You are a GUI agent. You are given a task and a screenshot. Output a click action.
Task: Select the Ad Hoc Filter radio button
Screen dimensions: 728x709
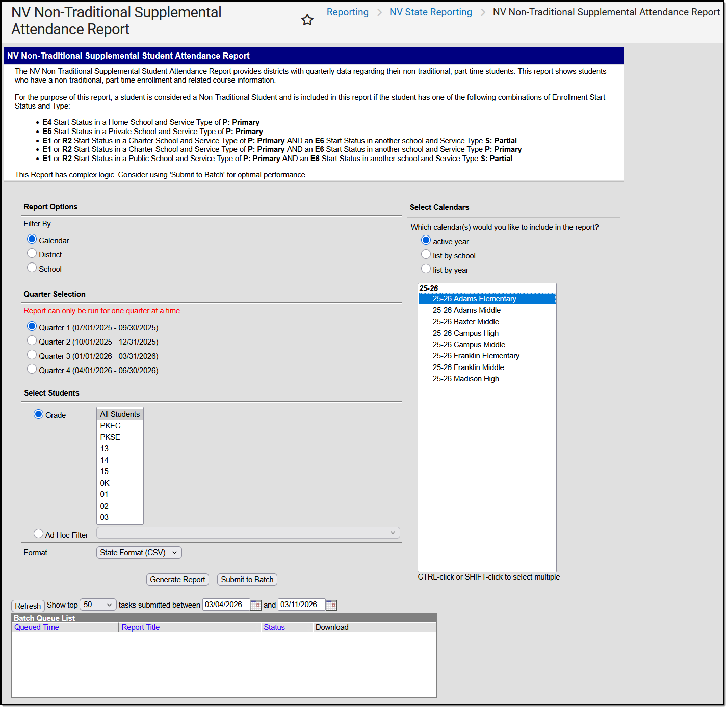tap(38, 534)
